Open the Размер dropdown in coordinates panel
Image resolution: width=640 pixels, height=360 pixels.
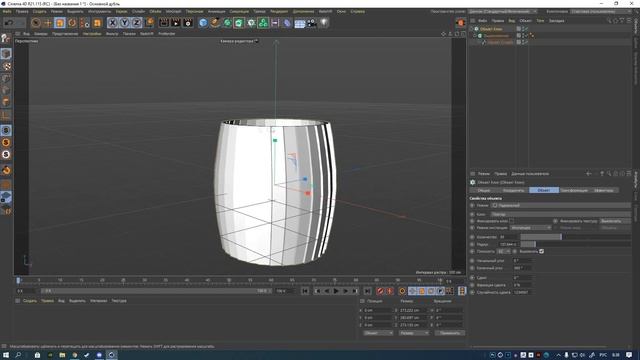(x=414, y=333)
